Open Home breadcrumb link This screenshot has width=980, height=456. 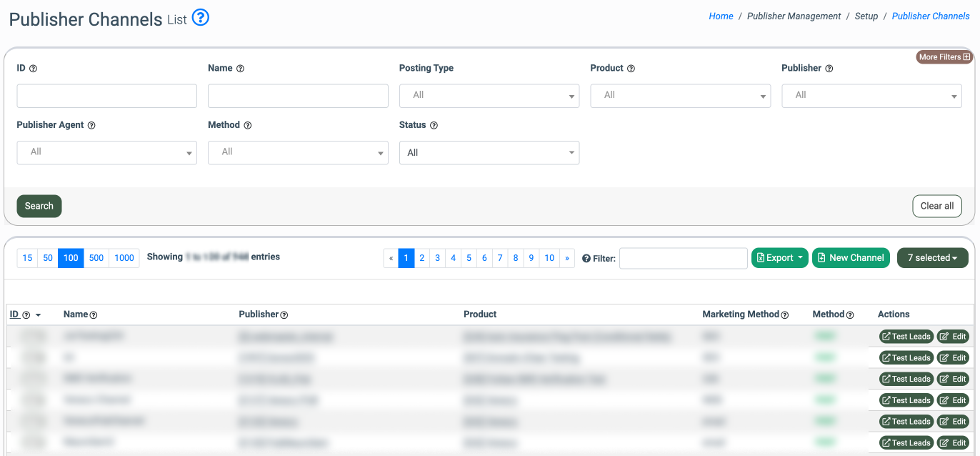pos(721,16)
